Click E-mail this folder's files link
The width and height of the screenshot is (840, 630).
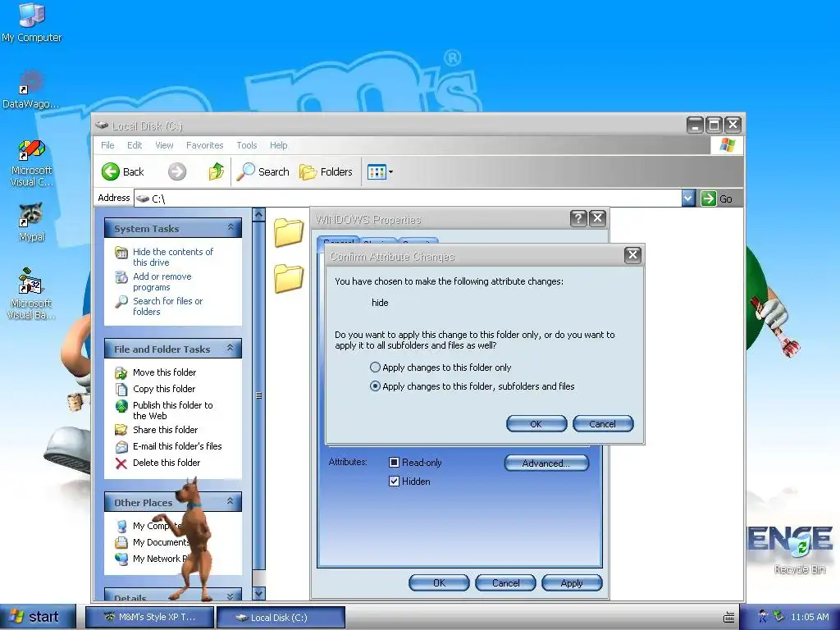tap(177, 446)
